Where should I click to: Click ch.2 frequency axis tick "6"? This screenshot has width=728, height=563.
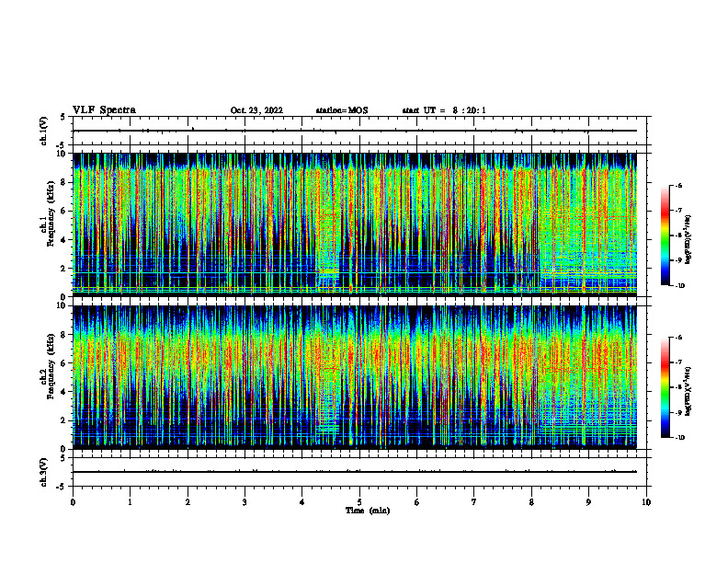(x=64, y=363)
